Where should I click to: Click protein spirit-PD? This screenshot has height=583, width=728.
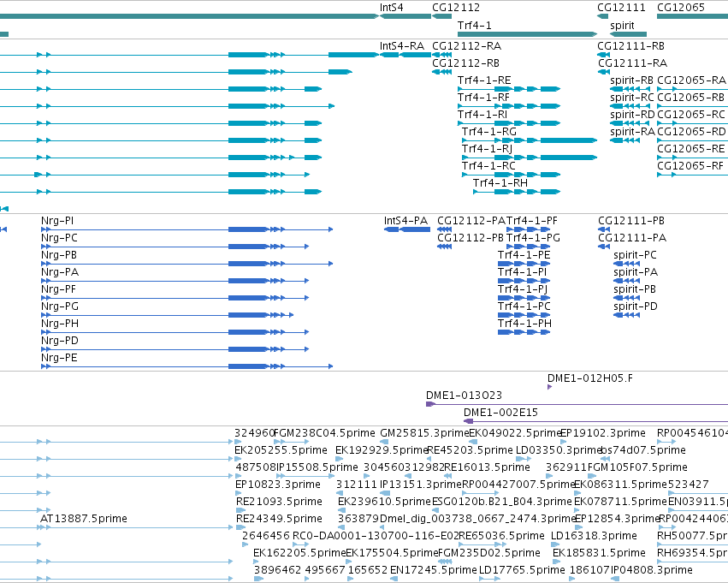click(x=635, y=306)
